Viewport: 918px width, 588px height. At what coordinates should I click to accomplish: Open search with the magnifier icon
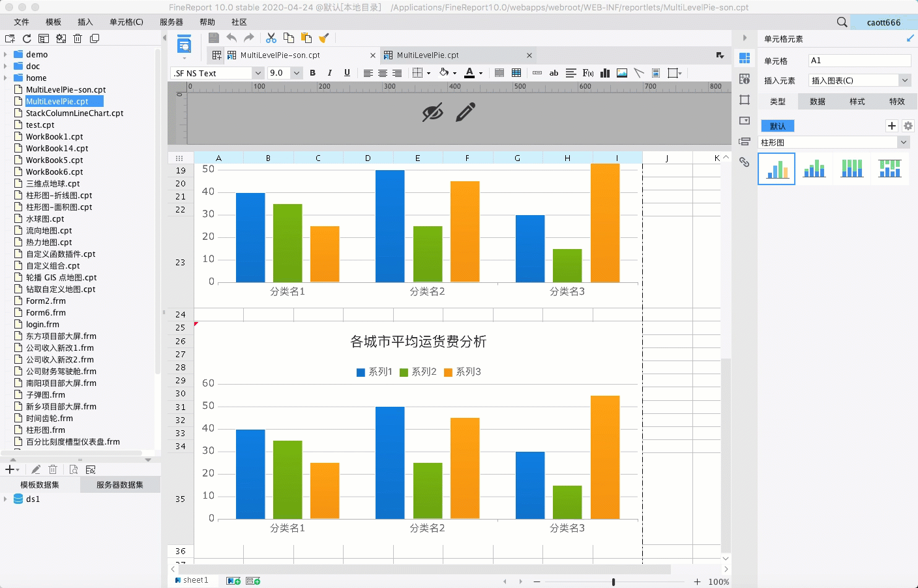[842, 22]
